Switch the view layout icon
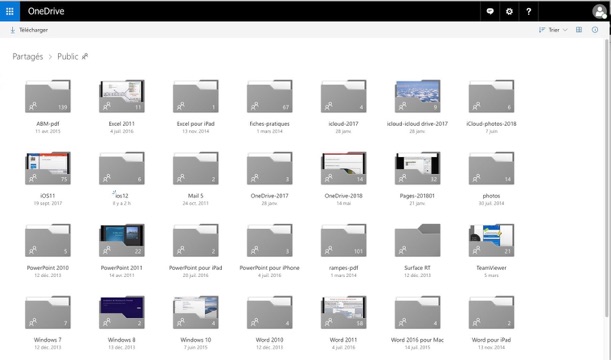 (x=579, y=30)
